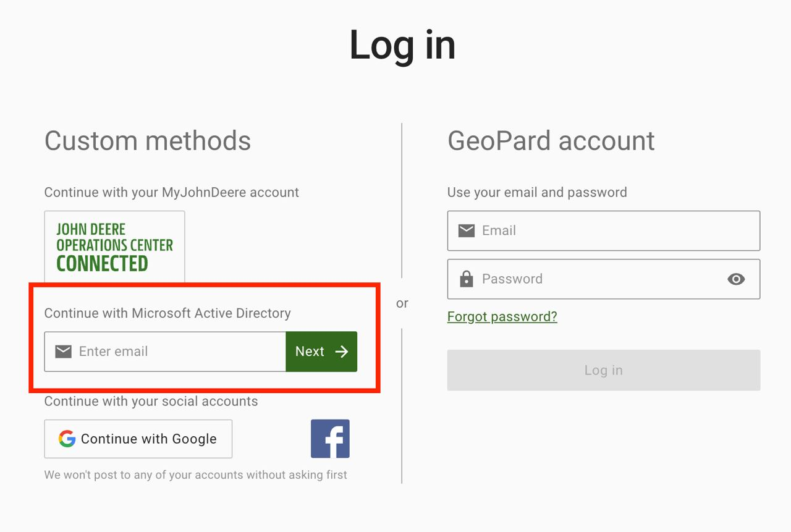Show password using the eye icon

[x=736, y=279]
